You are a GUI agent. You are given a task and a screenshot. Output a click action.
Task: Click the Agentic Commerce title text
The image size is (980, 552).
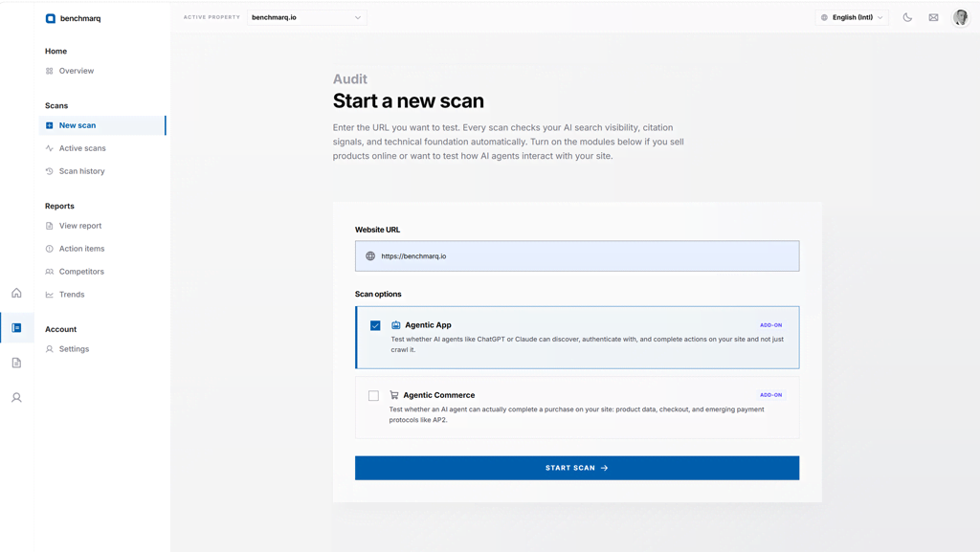click(x=438, y=395)
